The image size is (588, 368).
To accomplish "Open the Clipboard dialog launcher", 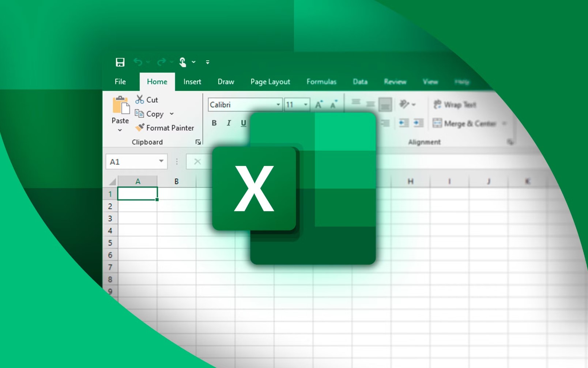I will (198, 142).
